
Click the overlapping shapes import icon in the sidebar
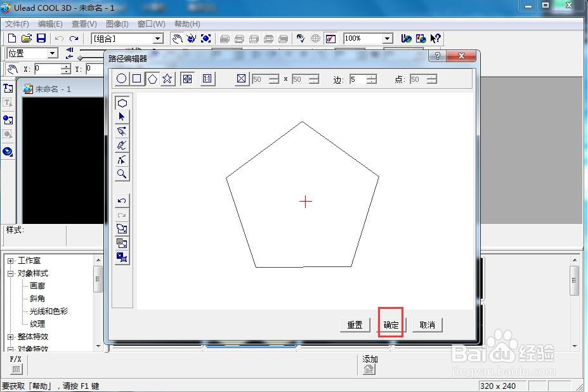click(x=122, y=229)
